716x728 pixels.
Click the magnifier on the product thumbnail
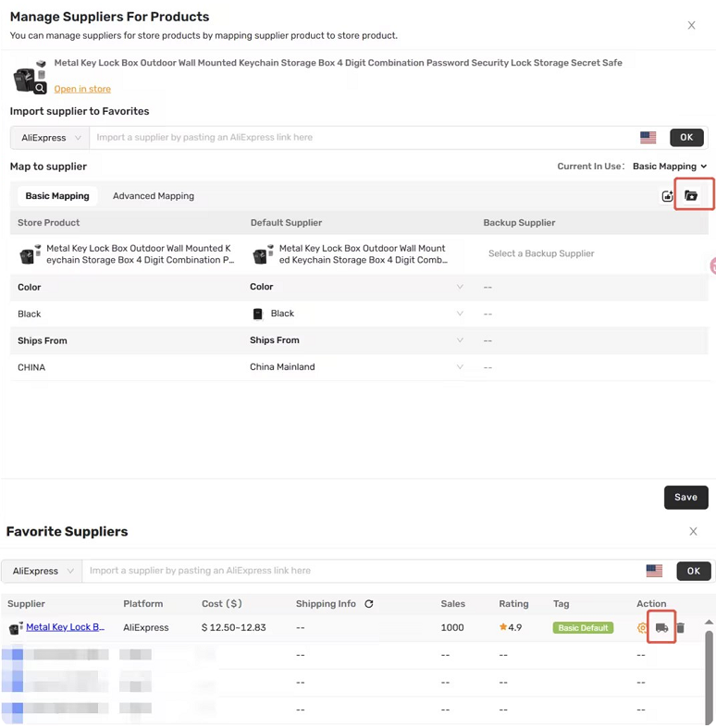click(40, 88)
